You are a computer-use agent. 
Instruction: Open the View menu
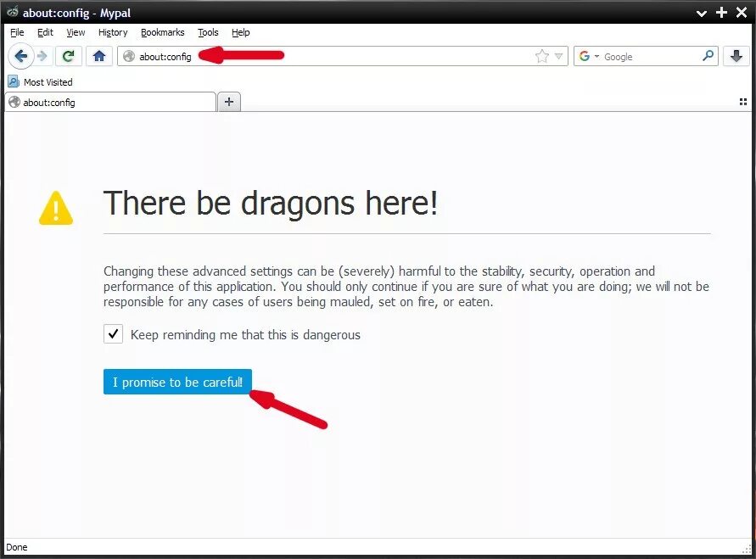click(76, 32)
